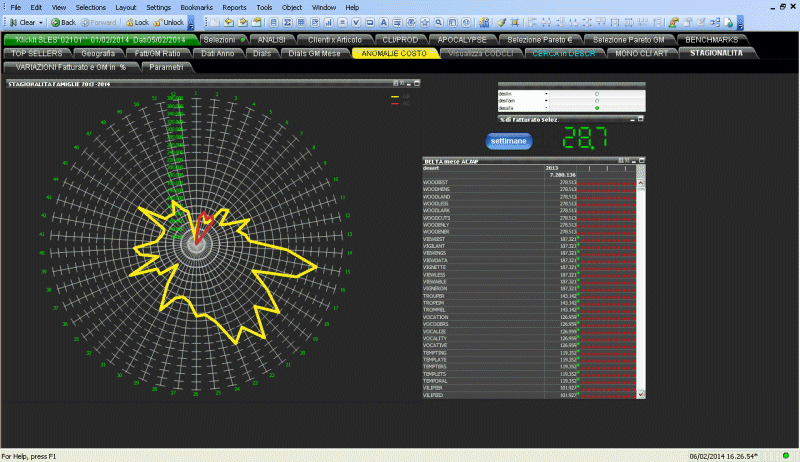
Task: Switch to the ANOMALIE COSTO tab
Action: [x=394, y=54]
